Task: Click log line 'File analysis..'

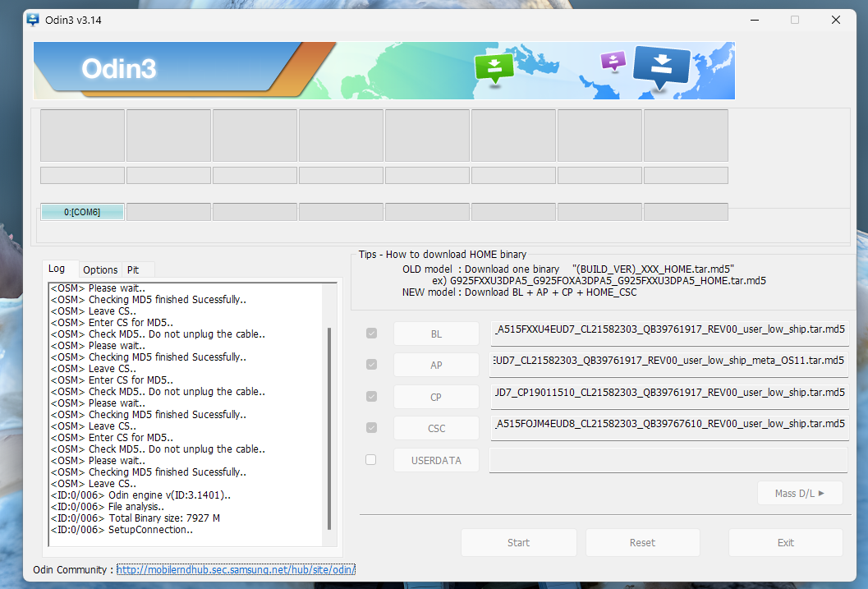Action: [x=108, y=507]
